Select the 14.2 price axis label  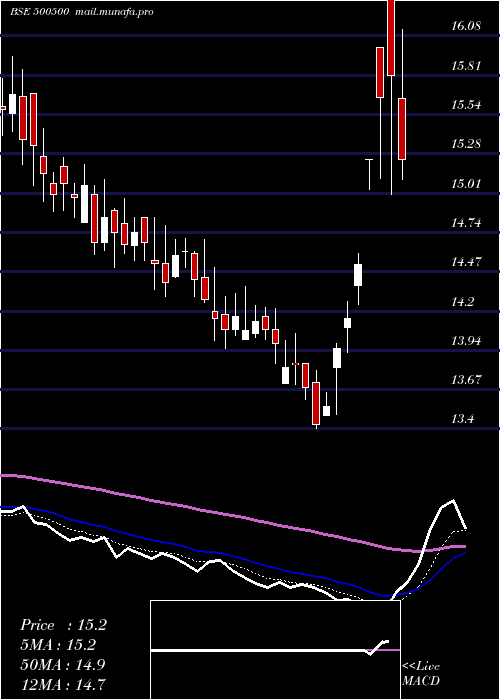[462, 301]
